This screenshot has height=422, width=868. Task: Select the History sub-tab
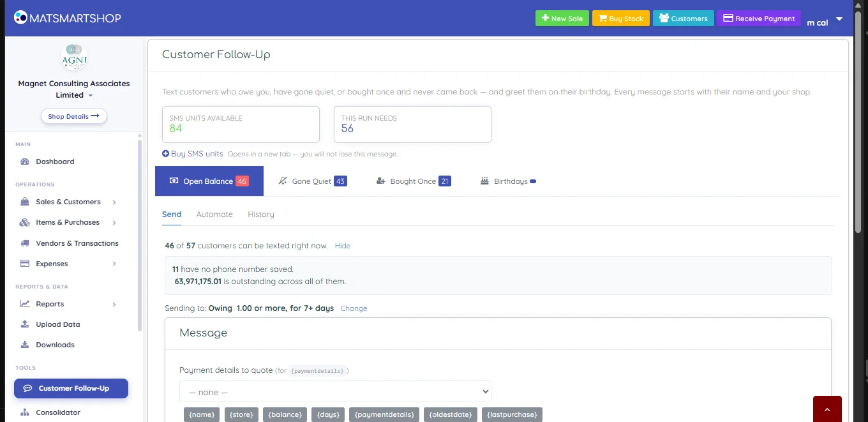261,215
